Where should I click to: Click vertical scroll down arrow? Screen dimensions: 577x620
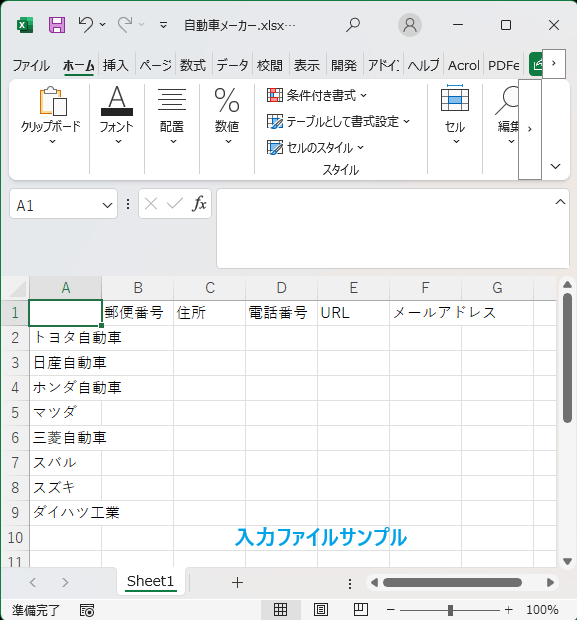point(568,561)
